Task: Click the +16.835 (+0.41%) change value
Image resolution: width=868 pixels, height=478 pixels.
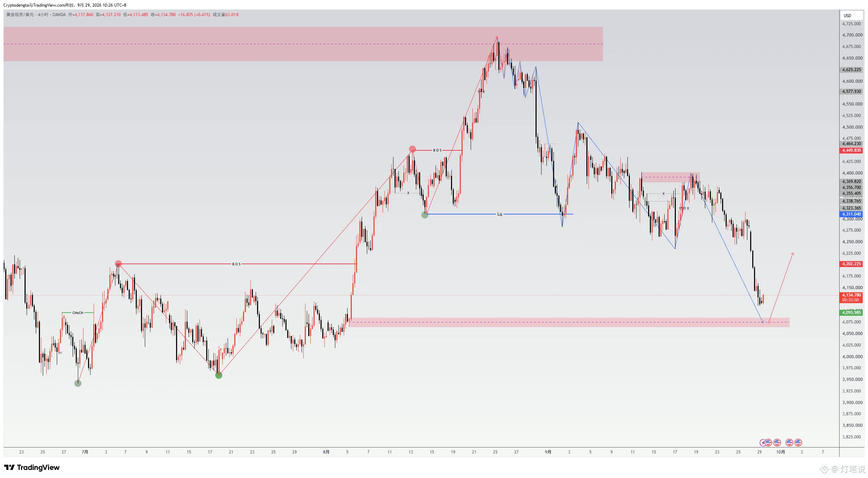Action: [x=194, y=15]
